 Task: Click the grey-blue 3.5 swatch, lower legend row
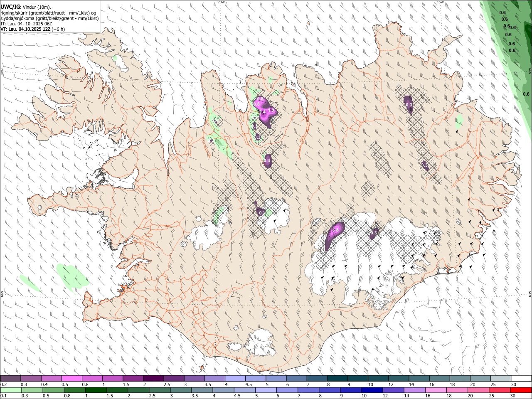coord(202,390)
